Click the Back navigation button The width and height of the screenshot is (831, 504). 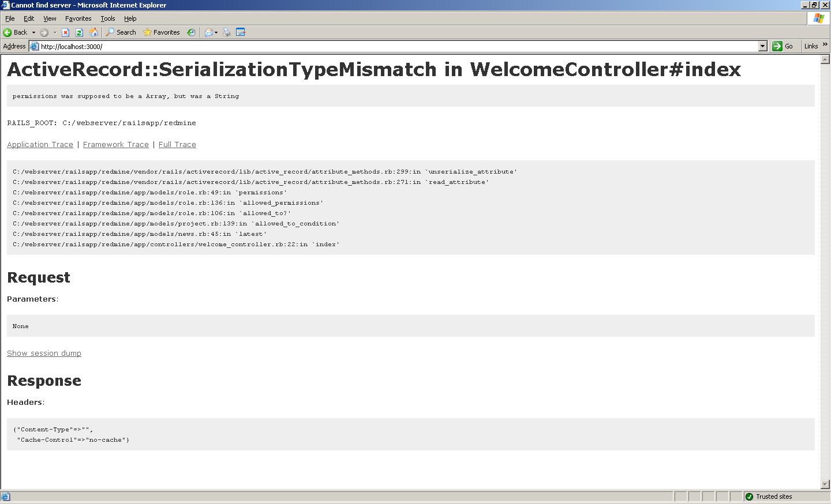point(16,32)
